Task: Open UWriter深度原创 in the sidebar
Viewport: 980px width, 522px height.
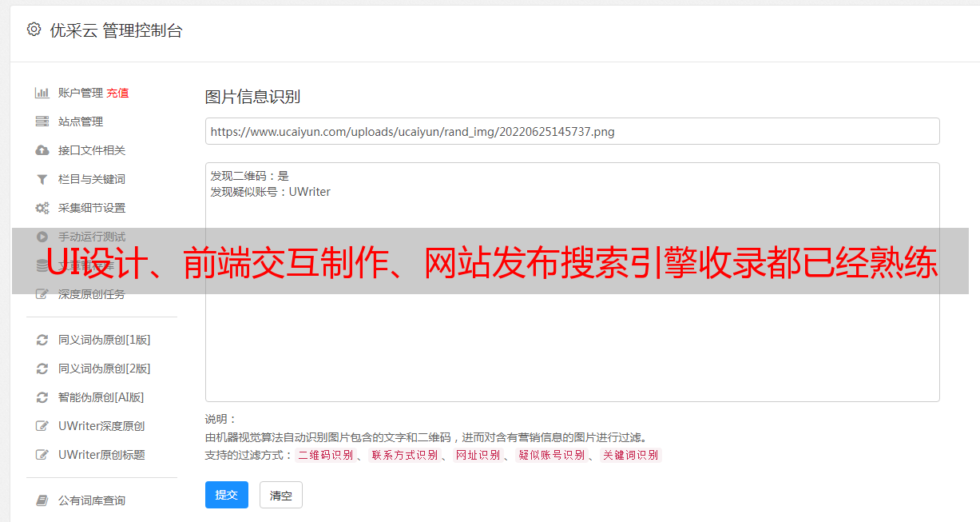Action: tap(101, 426)
